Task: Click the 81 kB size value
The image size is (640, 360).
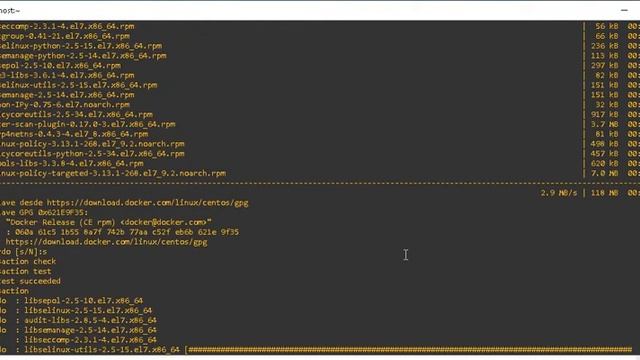Action: (606, 134)
